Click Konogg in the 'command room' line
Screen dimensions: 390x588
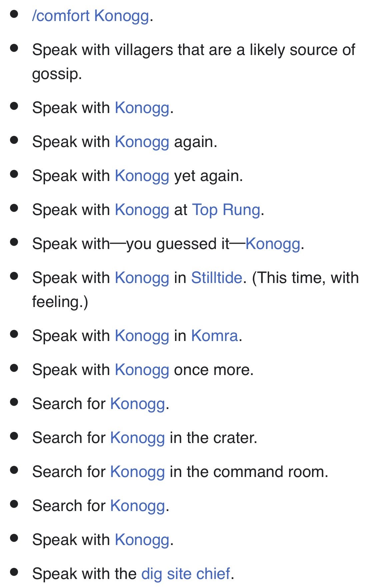coord(137,472)
